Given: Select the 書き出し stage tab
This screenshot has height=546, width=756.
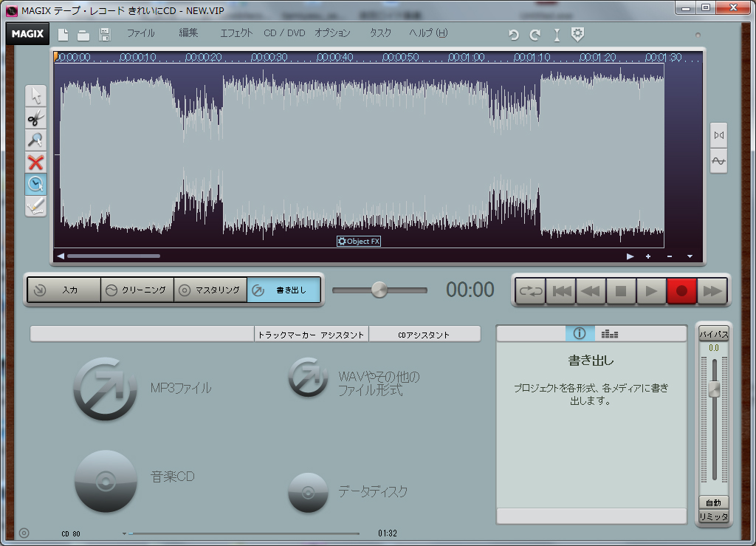Looking at the screenshot, I should [284, 290].
